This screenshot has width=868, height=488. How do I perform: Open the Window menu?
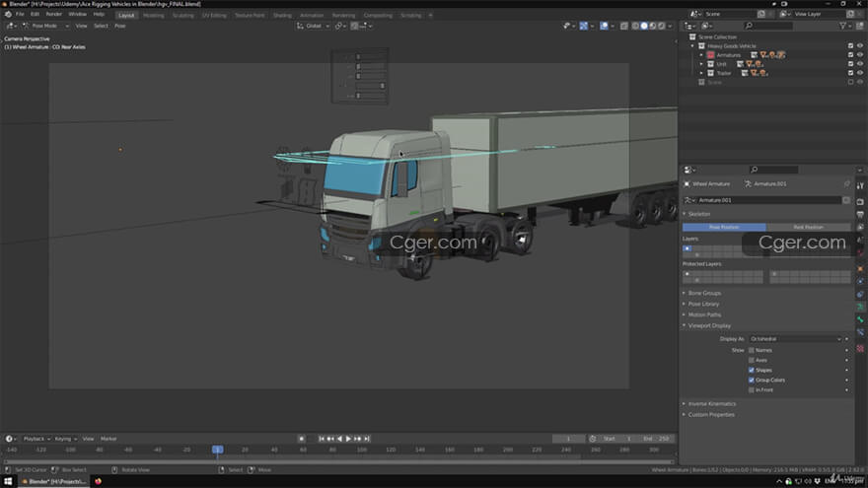click(78, 14)
